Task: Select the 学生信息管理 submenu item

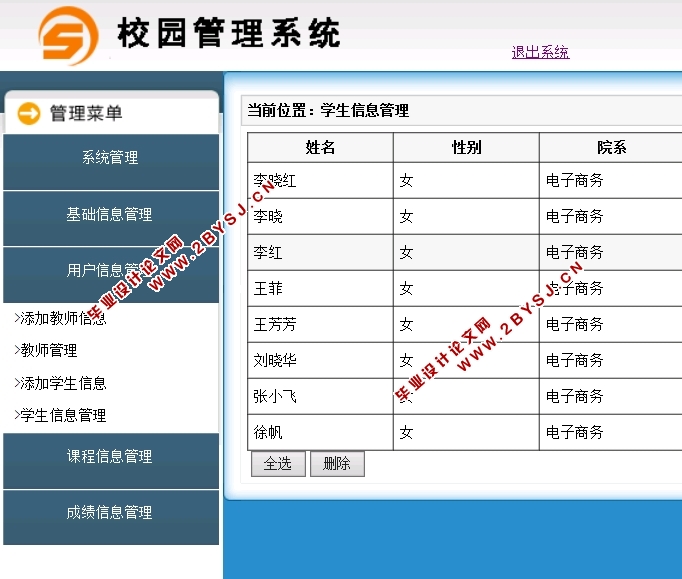Action: click(61, 415)
